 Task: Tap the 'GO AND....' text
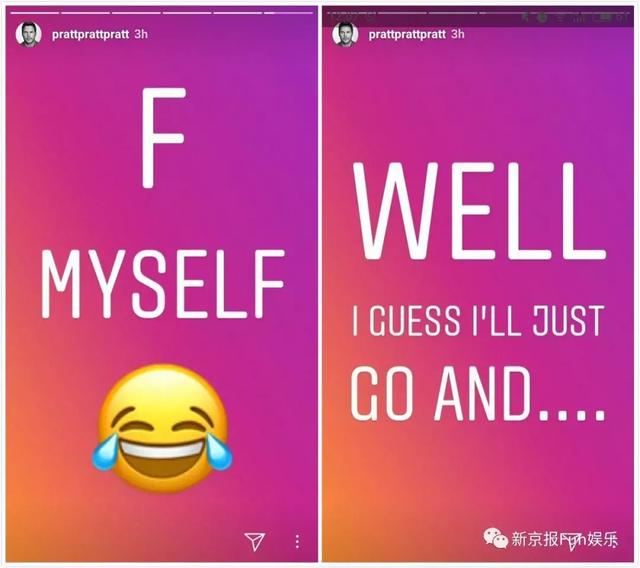tap(477, 395)
